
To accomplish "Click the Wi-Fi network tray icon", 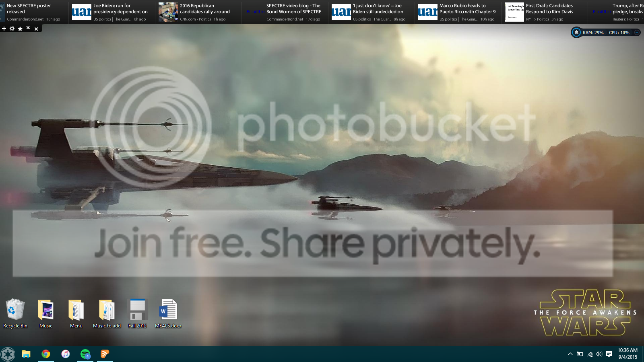I will [590, 354].
